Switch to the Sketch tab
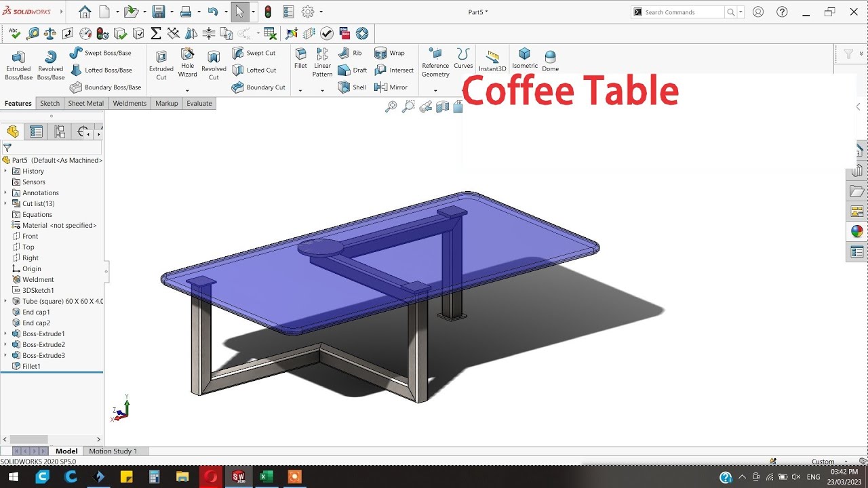868x488 pixels. click(x=50, y=103)
